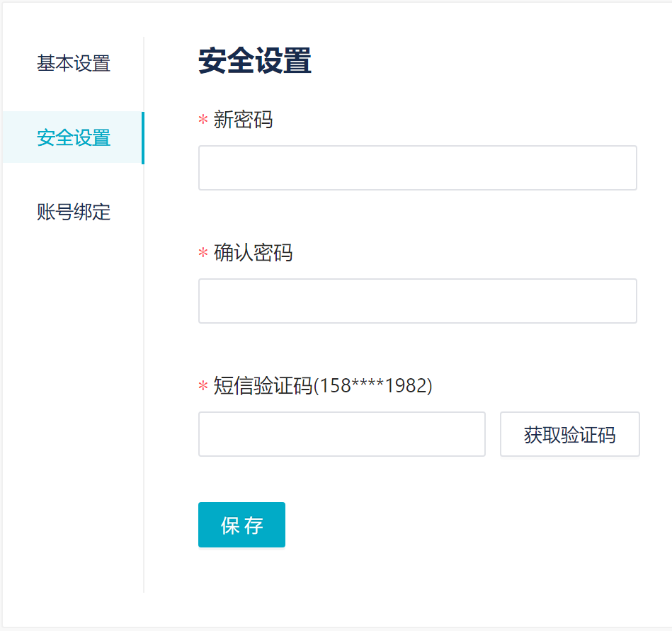Focus the 短信验证码 code input field

(x=341, y=434)
